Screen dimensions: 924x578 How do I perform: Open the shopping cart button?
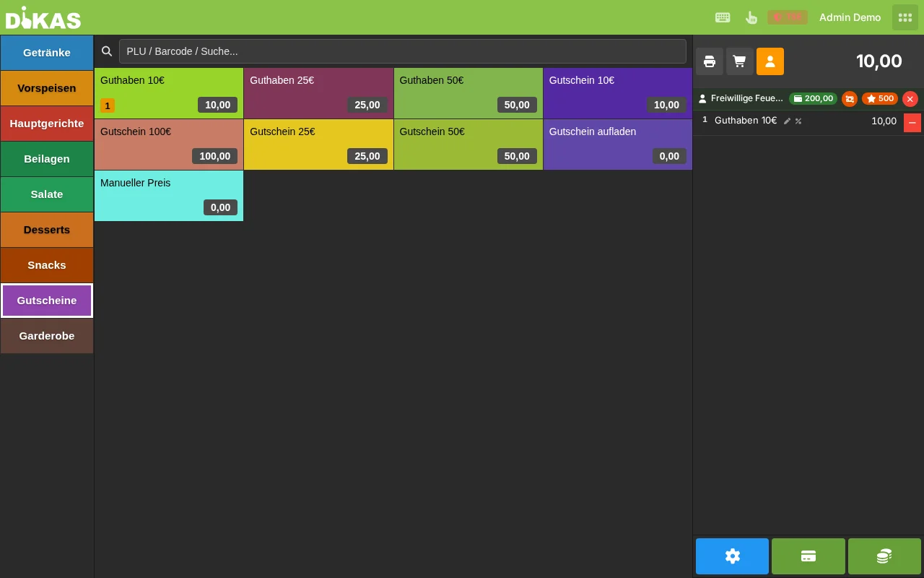740,61
